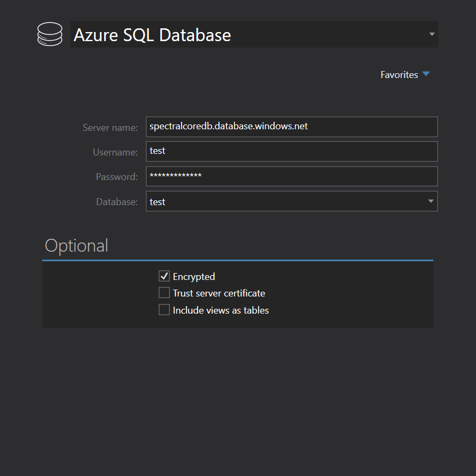The image size is (476, 476).
Task: Click the Include views as tables label text
Action: point(221,310)
